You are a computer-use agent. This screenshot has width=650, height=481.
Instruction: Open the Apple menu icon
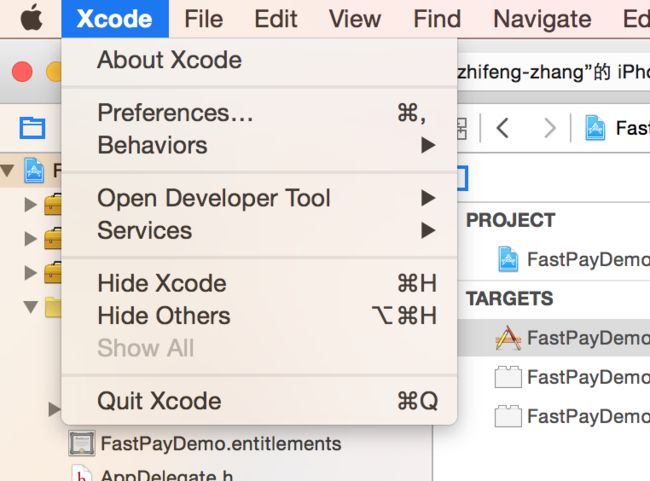32,18
